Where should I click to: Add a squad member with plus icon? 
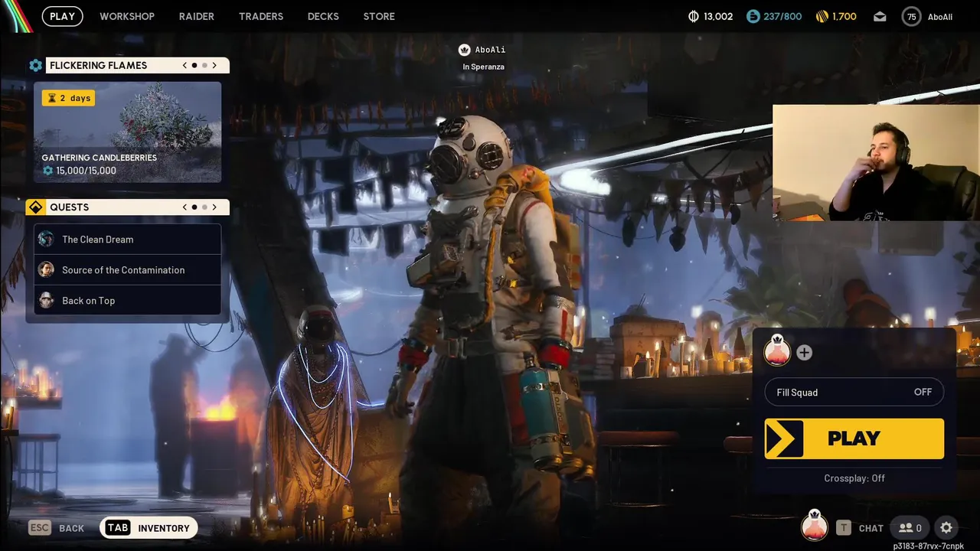(804, 353)
